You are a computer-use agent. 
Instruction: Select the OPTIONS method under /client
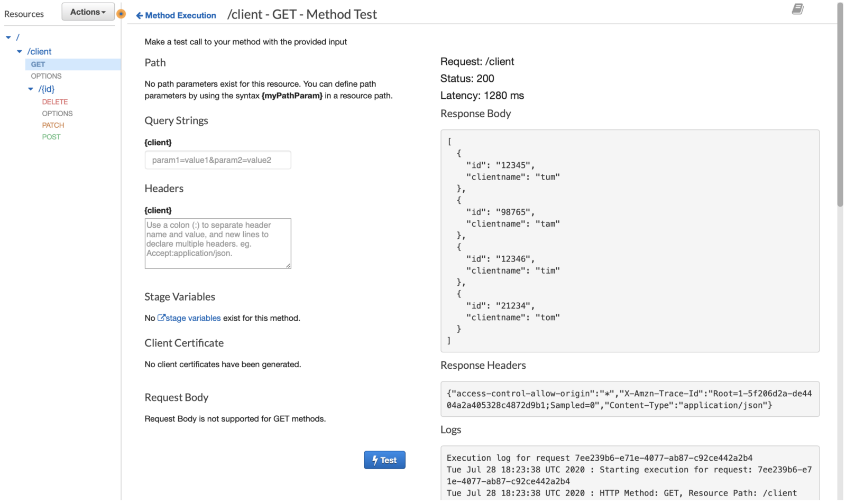[46, 76]
